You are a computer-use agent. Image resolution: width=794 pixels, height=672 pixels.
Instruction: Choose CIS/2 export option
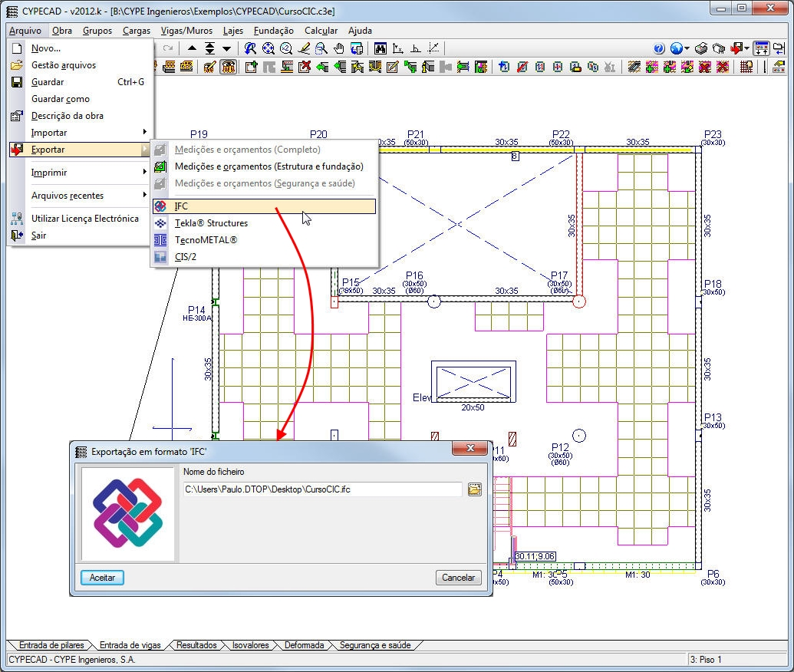pyautogui.click(x=264, y=256)
